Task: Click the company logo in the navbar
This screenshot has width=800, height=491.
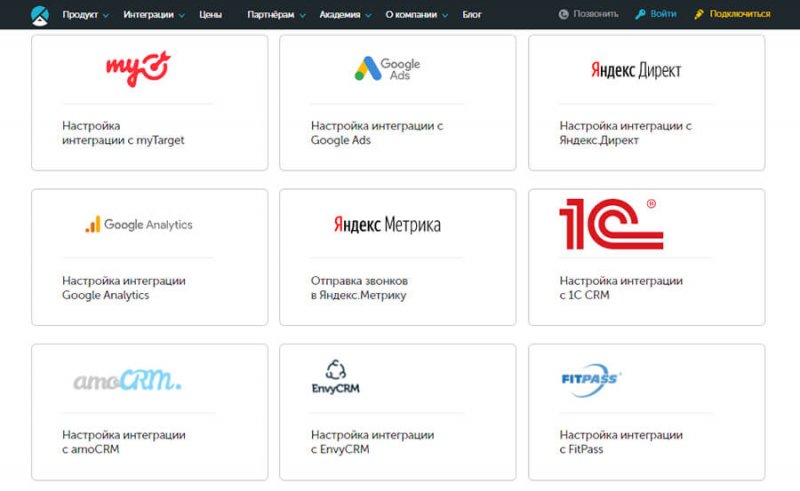Action: click(x=39, y=14)
